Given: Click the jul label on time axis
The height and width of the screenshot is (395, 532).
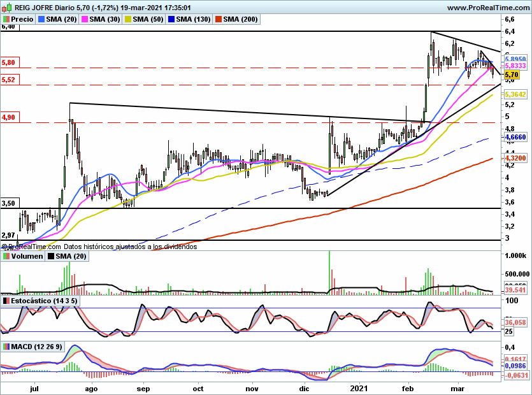Looking at the screenshot, I should coord(34,389).
